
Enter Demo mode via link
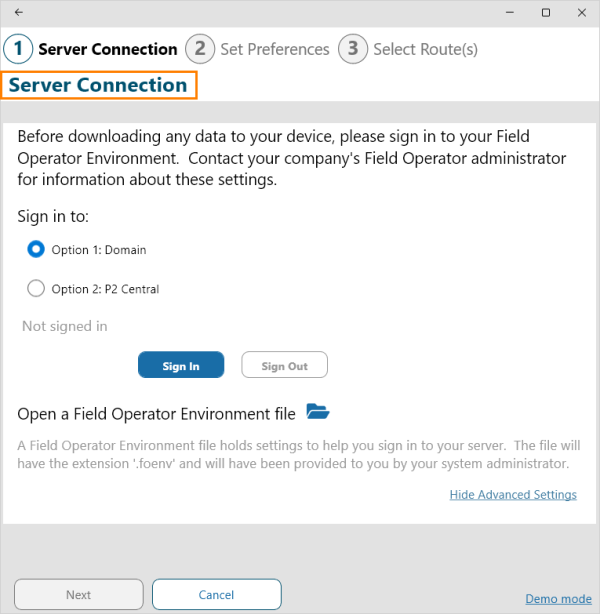point(558,599)
